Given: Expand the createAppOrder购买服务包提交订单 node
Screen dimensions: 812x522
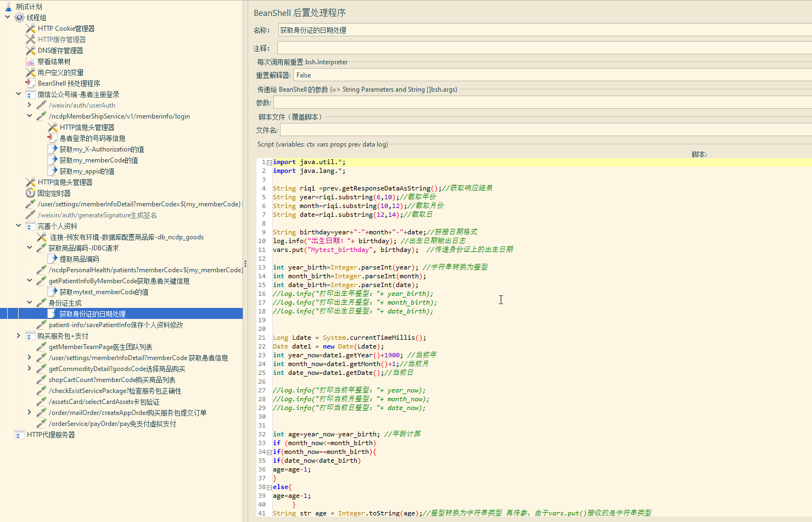Looking at the screenshot, I should [x=30, y=412].
